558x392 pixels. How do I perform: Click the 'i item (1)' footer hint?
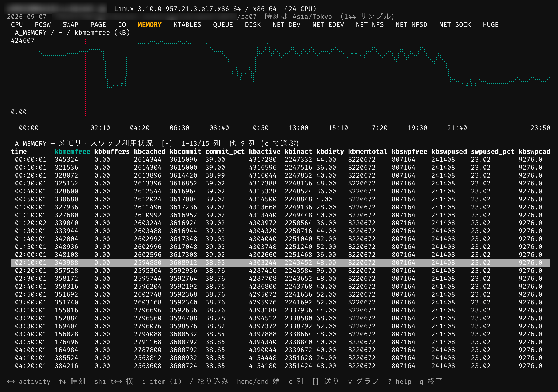[162, 381]
